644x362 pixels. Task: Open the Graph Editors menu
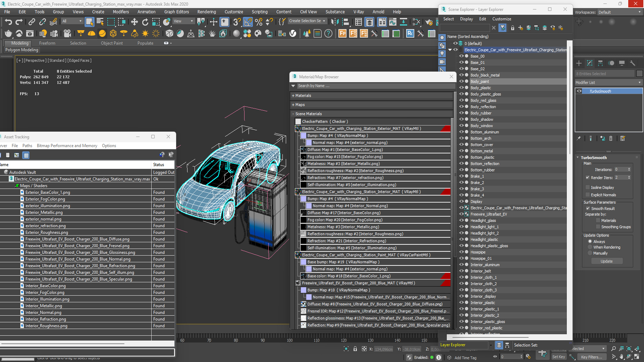(x=176, y=12)
